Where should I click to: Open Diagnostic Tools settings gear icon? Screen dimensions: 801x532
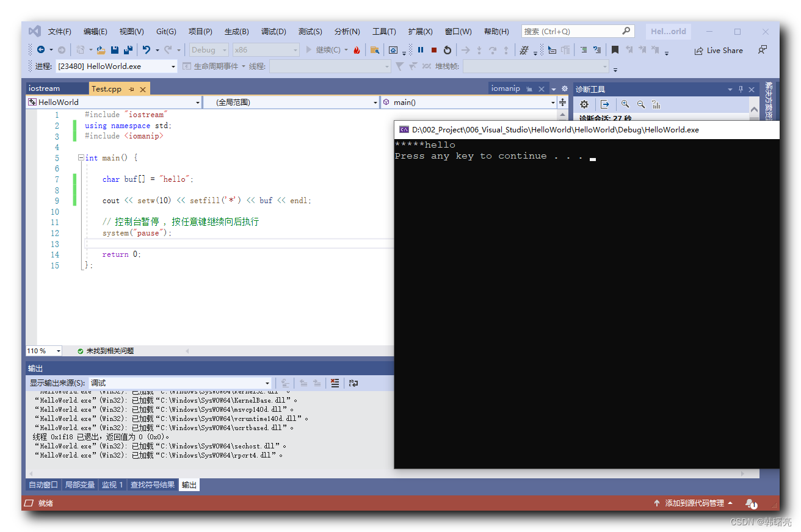[x=584, y=104]
